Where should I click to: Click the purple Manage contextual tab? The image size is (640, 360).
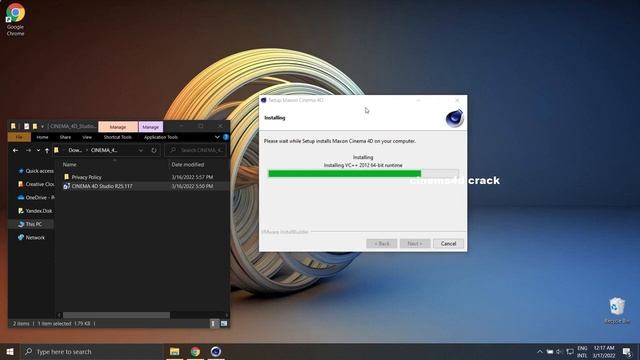[x=151, y=127]
